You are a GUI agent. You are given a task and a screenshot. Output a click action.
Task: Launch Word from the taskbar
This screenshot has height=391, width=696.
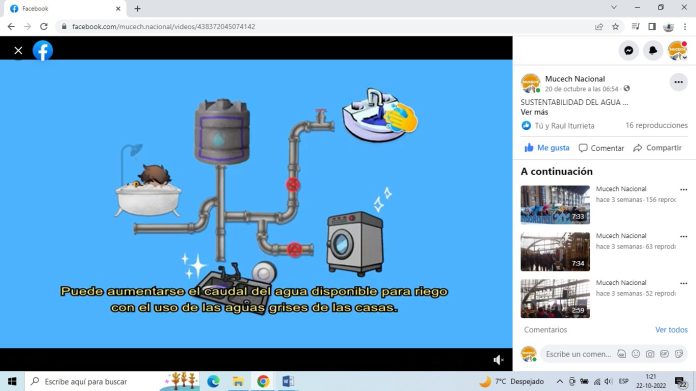click(288, 381)
